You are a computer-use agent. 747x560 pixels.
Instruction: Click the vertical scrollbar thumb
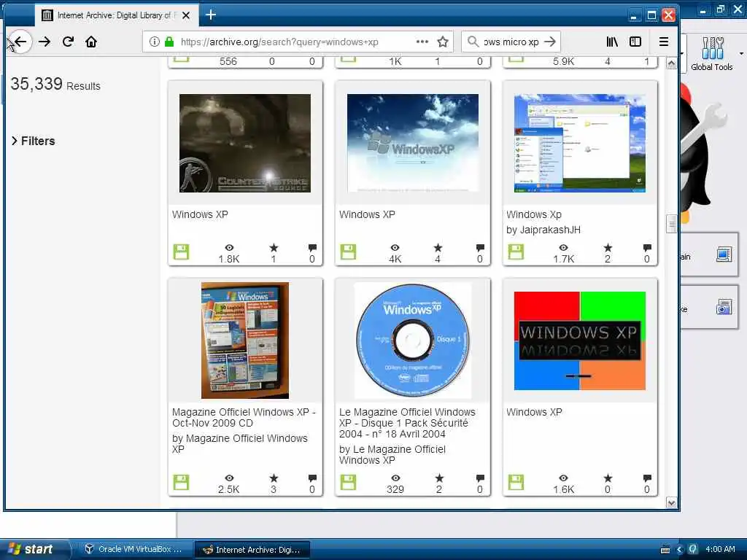point(672,224)
